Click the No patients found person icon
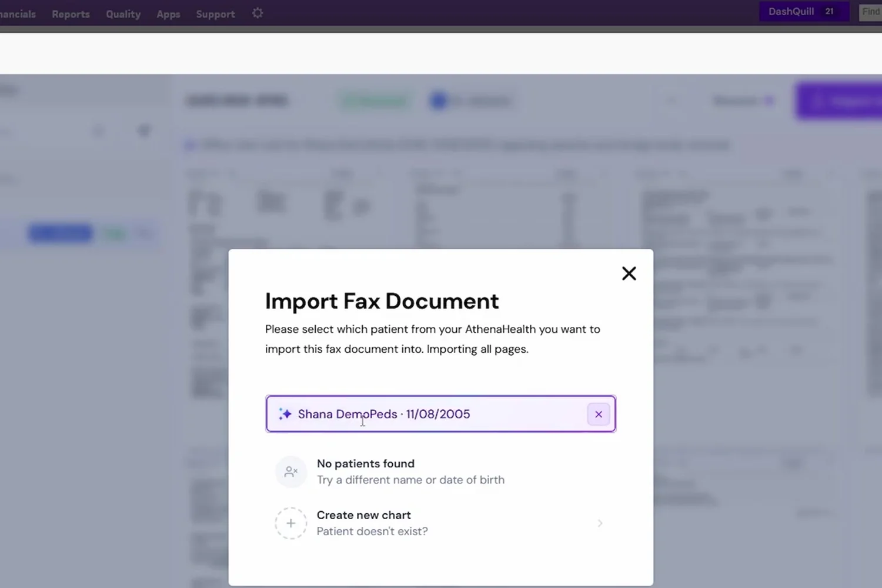Viewport: 882px width, 588px height. pos(291,472)
